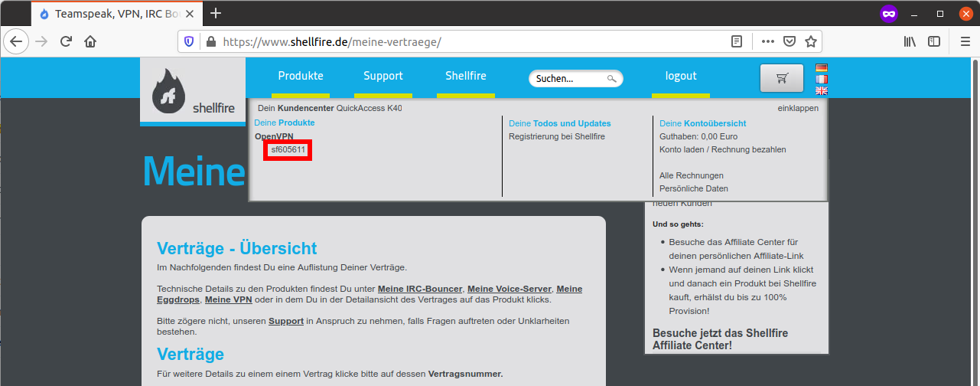Viewport: 980px width, 386px height.
Task: Go back with the browser back arrow
Action: 16,41
